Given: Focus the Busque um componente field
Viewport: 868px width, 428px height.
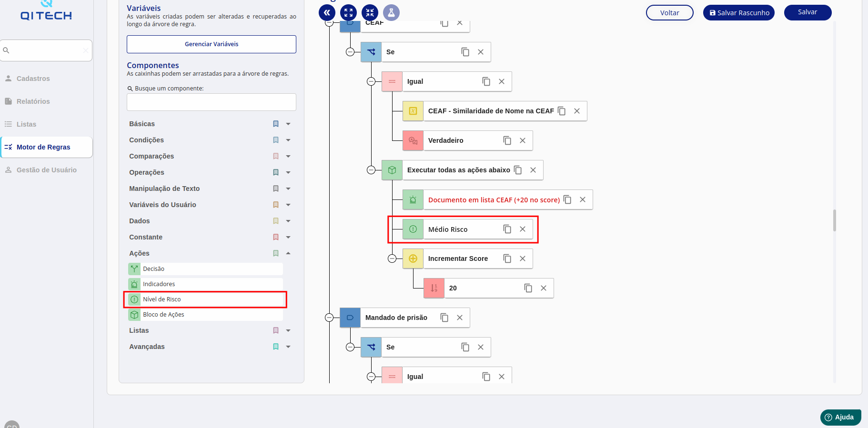Looking at the screenshot, I should (x=212, y=102).
